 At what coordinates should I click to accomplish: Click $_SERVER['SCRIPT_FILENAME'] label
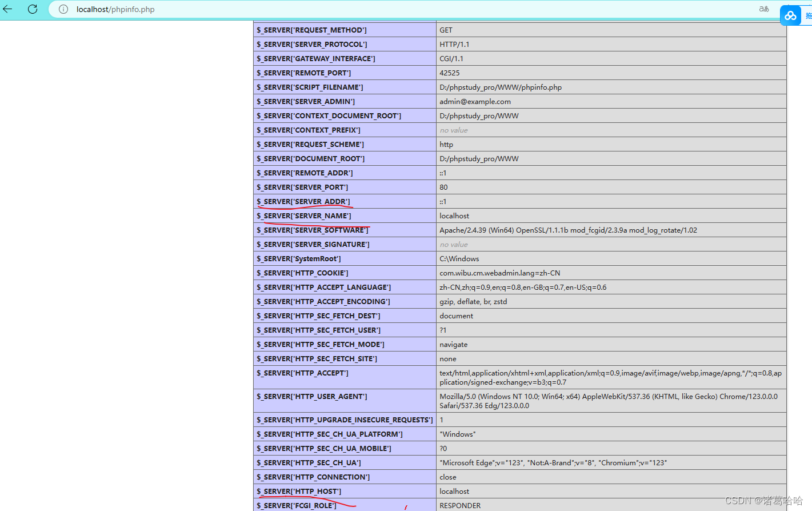click(310, 87)
